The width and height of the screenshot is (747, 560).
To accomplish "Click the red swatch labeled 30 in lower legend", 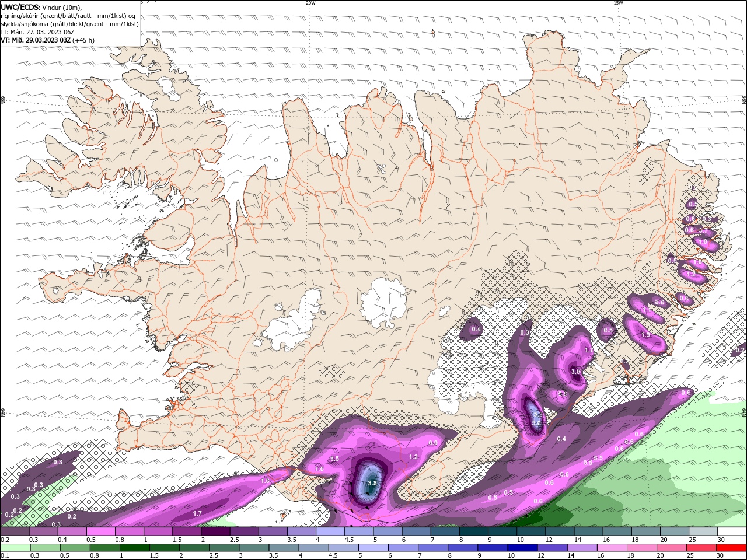I will point(731,548).
